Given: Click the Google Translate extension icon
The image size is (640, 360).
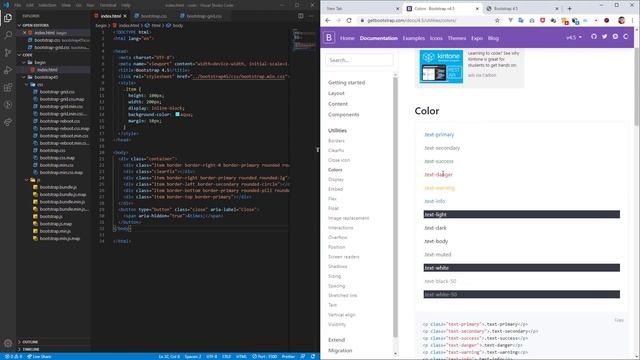Looking at the screenshot, I should click(521, 20).
